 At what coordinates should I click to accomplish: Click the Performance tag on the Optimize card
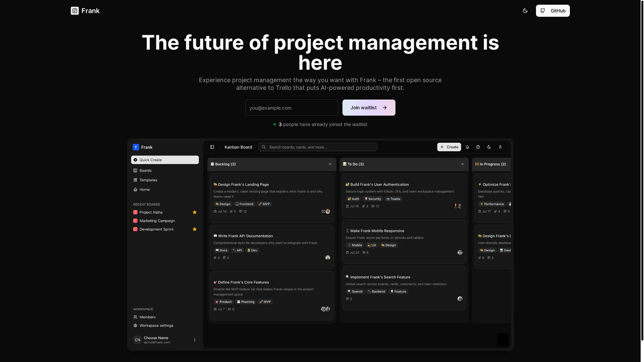(492, 204)
